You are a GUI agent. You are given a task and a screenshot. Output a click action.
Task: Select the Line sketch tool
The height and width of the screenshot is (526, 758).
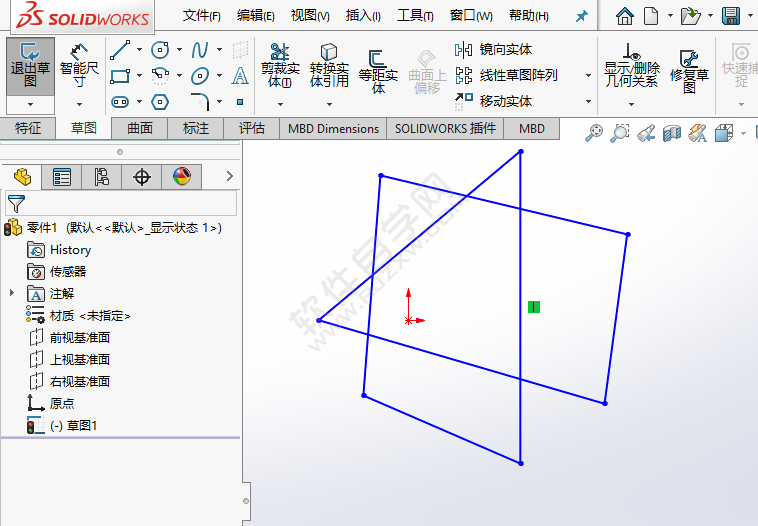[x=120, y=50]
